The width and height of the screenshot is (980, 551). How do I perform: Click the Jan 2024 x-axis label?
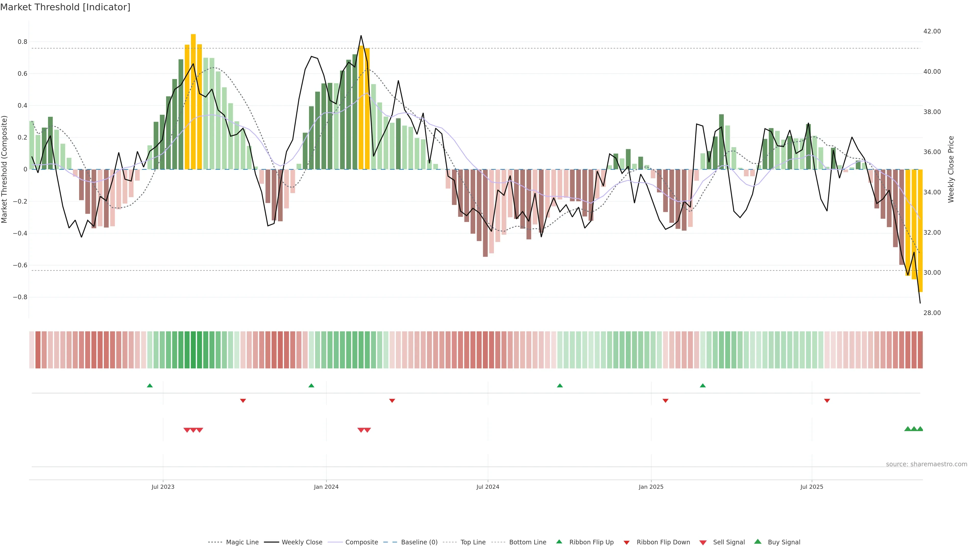326,487
